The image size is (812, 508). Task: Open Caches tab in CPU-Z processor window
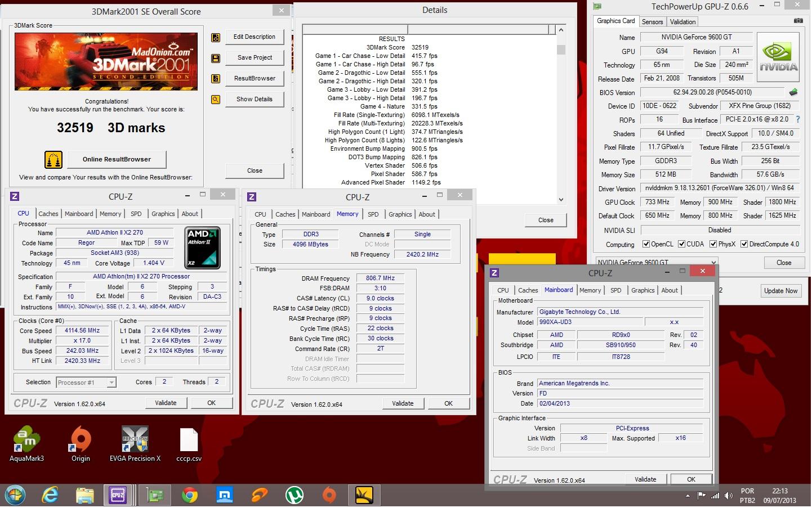point(48,214)
